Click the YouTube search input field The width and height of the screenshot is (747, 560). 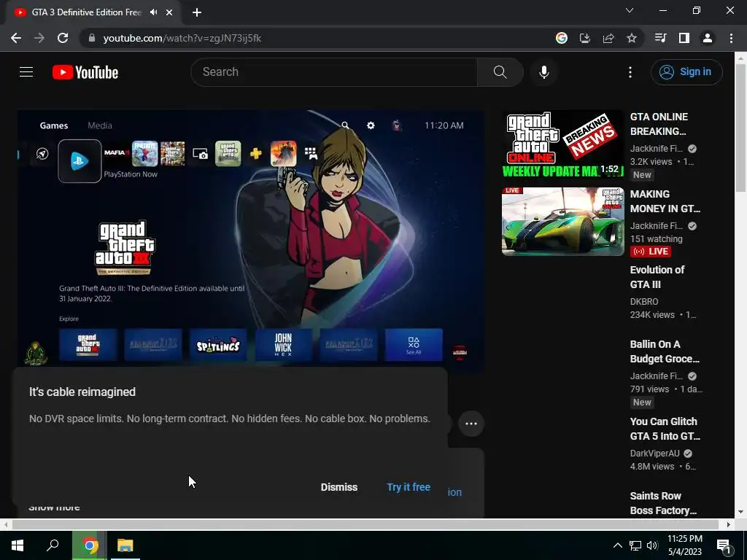coord(334,72)
